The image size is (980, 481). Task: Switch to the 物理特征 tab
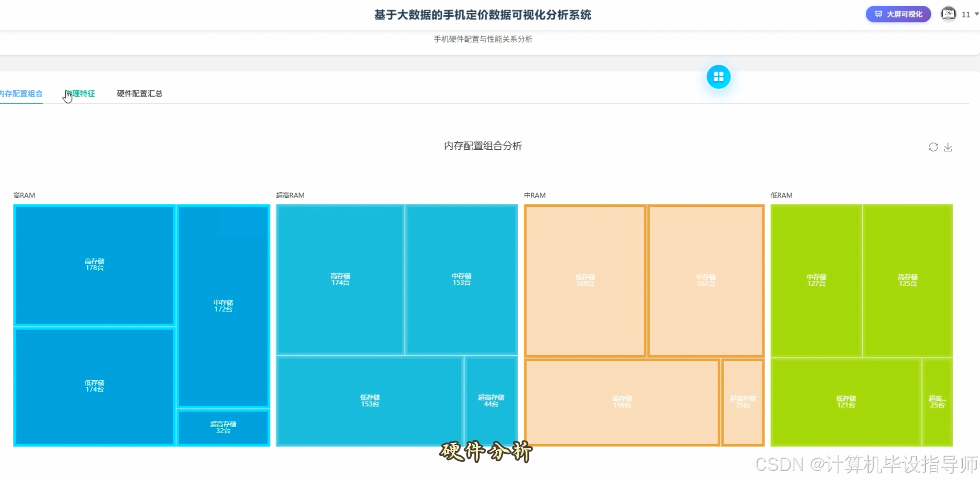click(x=80, y=94)
